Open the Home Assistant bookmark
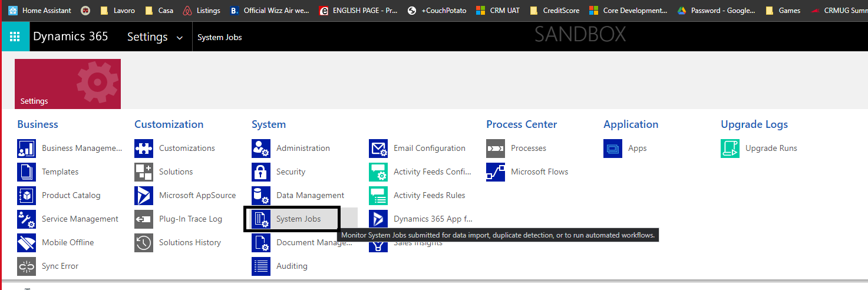 pyautogui.click(x=39, y=10)
